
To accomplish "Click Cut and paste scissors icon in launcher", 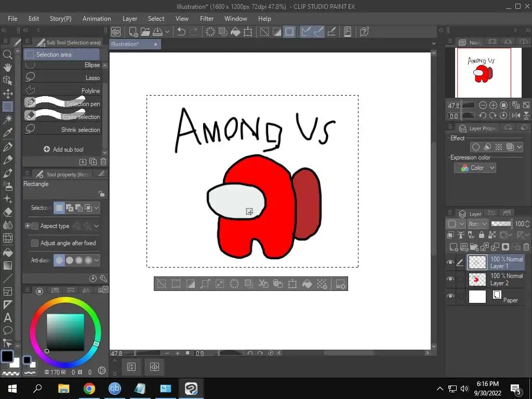I will [x=263, y=284].
